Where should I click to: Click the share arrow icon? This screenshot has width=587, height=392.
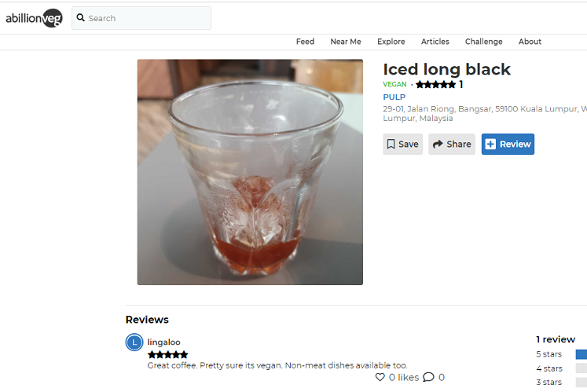(x=438, y=144)
